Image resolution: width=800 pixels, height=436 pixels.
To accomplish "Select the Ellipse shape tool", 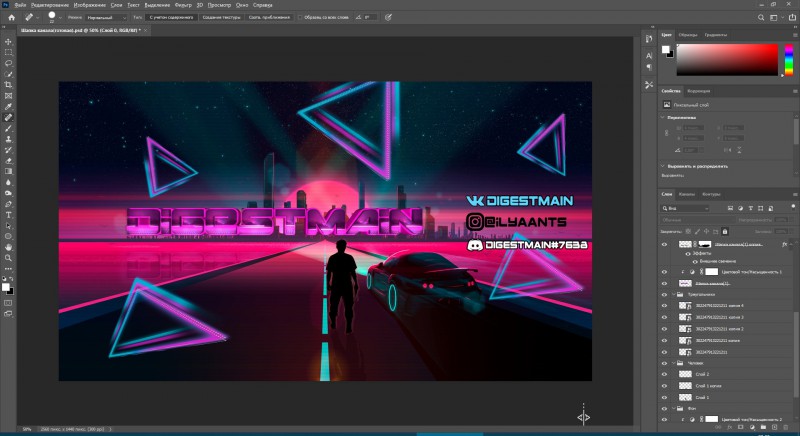I will click(8, 236).
